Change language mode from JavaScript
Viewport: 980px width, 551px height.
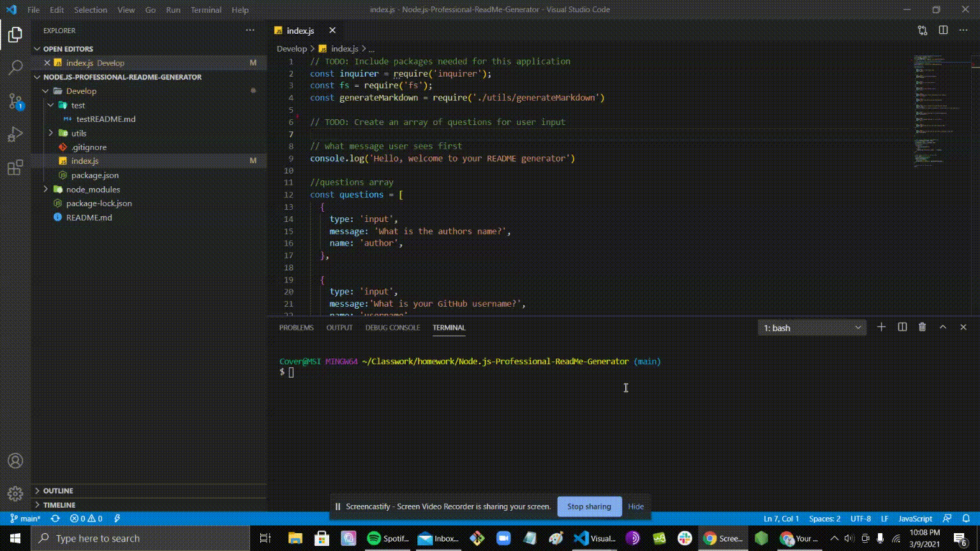click(x=915, y=518)
